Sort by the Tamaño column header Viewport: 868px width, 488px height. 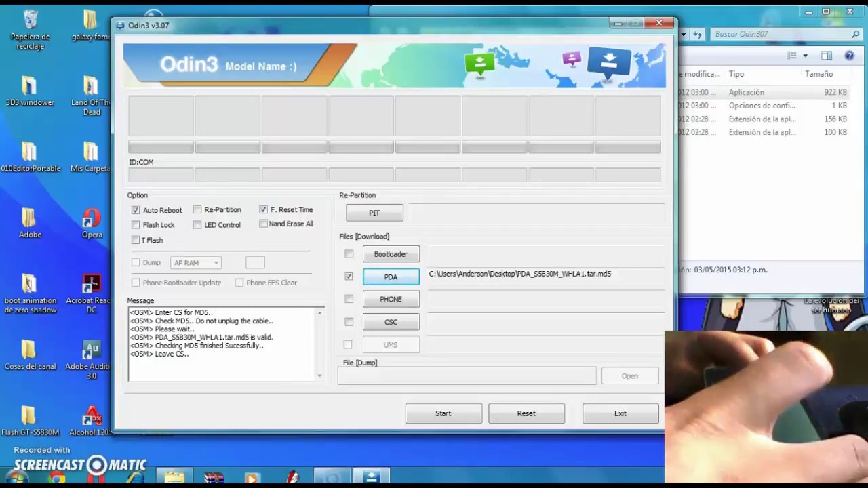(x=819, y=74)
